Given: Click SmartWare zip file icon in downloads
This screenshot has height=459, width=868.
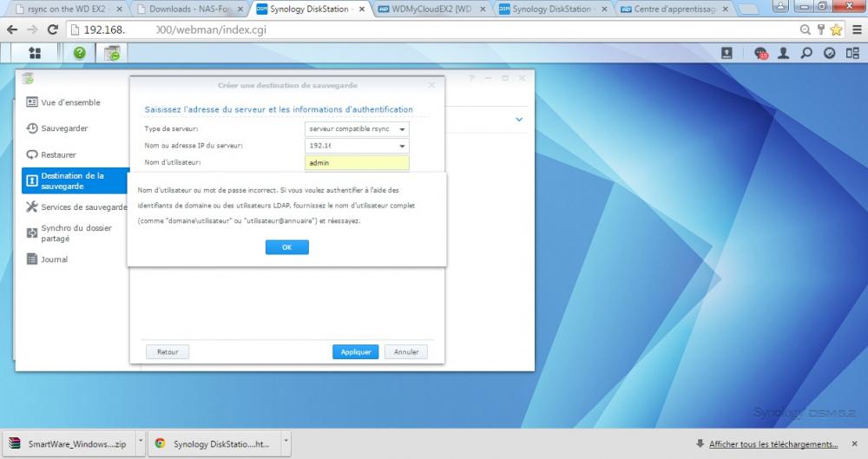Looking at the screenshot, I should click(x=15, y=443).
